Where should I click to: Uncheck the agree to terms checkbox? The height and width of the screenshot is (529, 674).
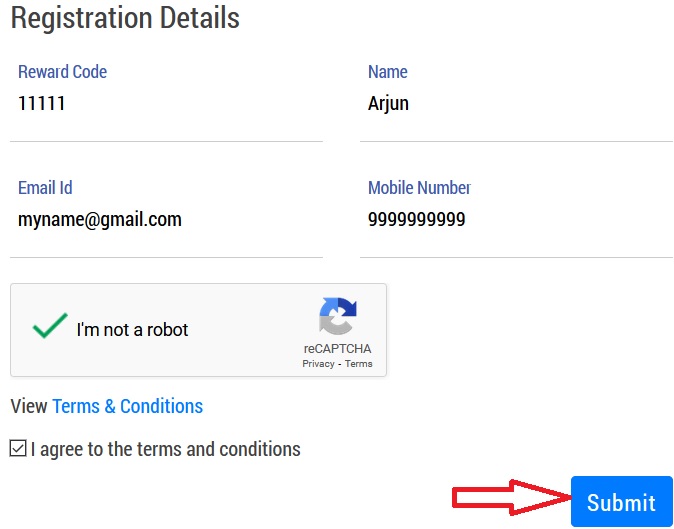18,448
